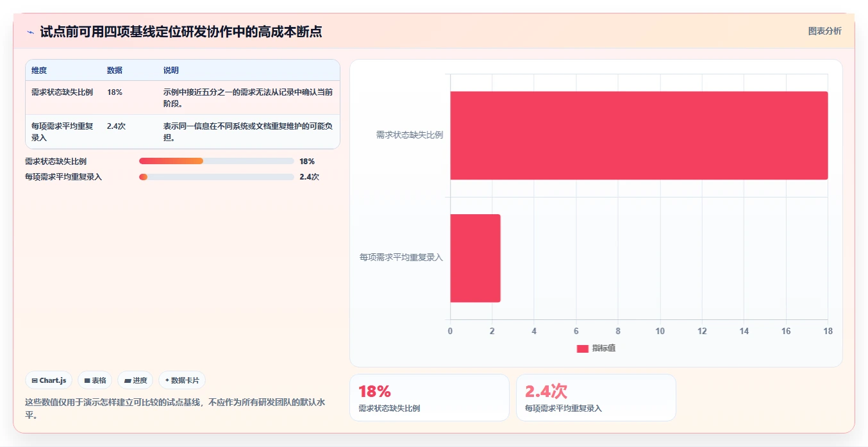This screenshot has height=447, width=868.
Task: Click the 每项需求平均重复录入 progress bar
Action: tap(217, 177)
